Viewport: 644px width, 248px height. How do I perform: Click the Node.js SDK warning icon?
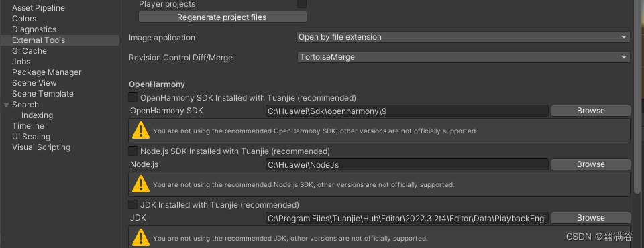141,184
